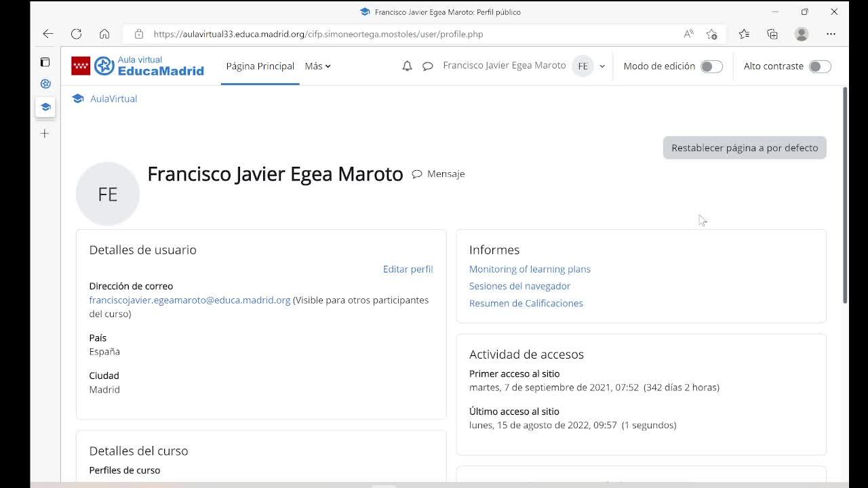The height and width of the screenshot is (488, 868).
Task: Send a Mensaje to the user
Action: coord(438,174)
